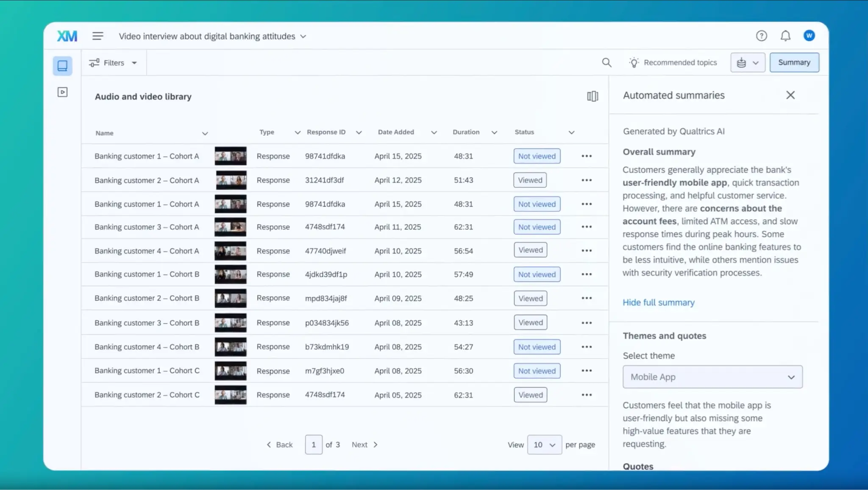Open Recommended topics
This screenshot has height=490, width=868.
click(673, 63)
